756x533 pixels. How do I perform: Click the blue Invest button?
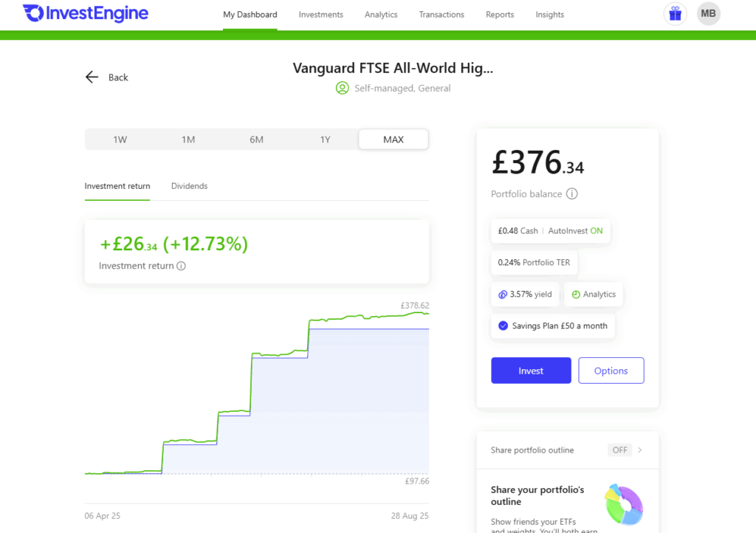pyautogui.click(x=531, y=371)
